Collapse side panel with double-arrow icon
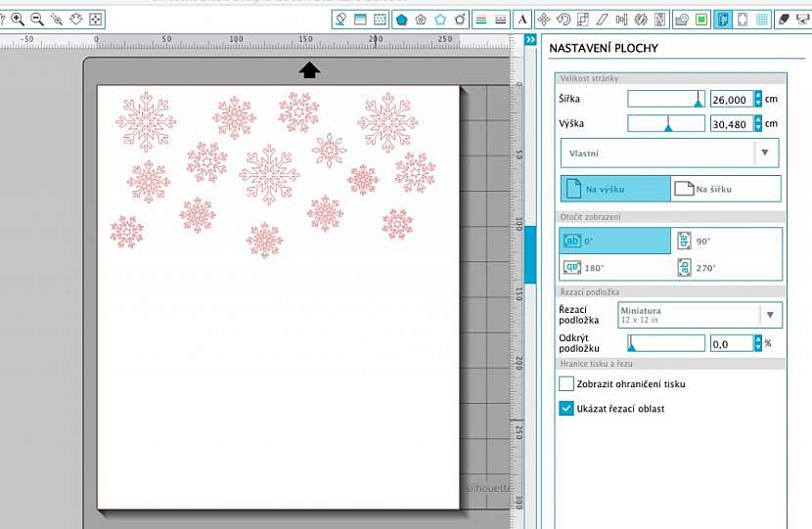 point(530,40)
